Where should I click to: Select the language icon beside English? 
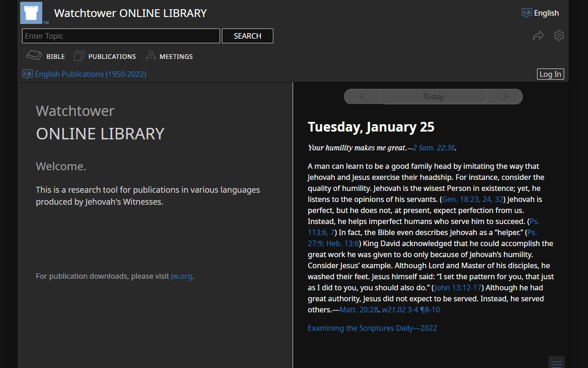527,13
